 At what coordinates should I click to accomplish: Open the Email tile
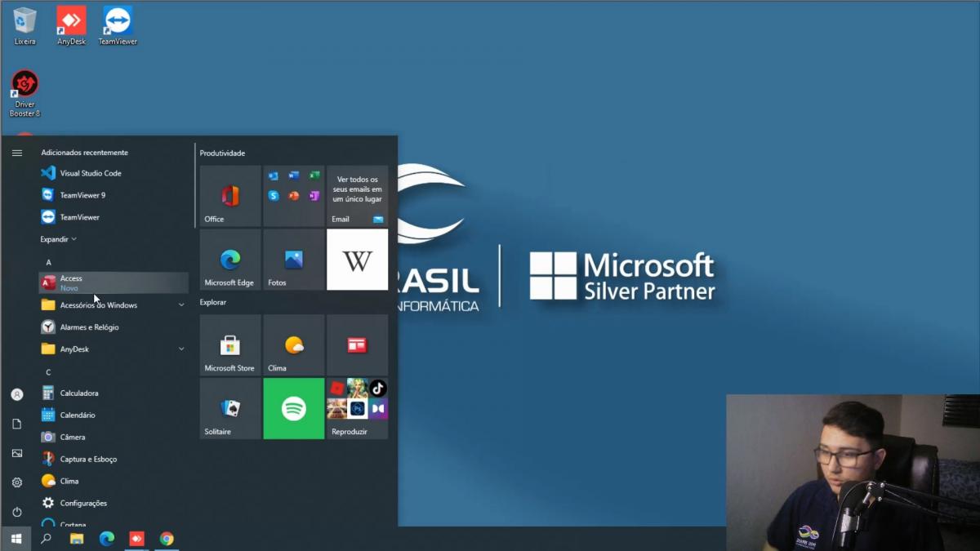tap(357, 196)
